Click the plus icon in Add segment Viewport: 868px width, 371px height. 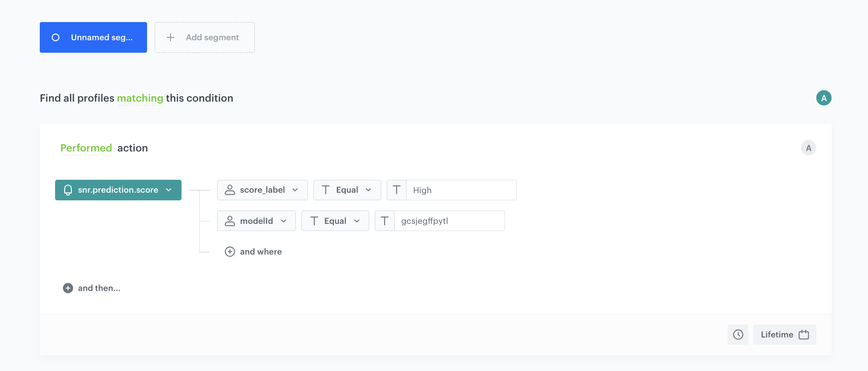(171, 37)
